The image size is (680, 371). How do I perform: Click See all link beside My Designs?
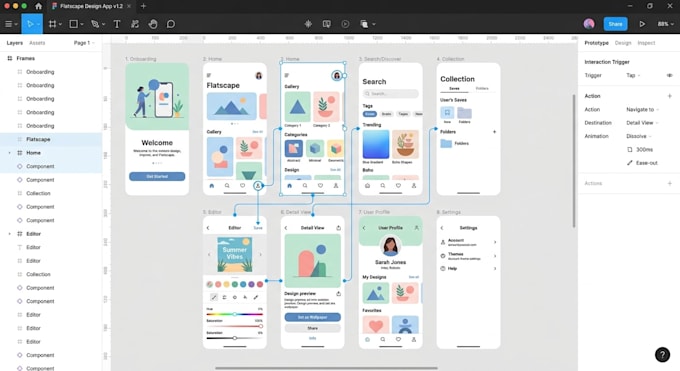414,277
